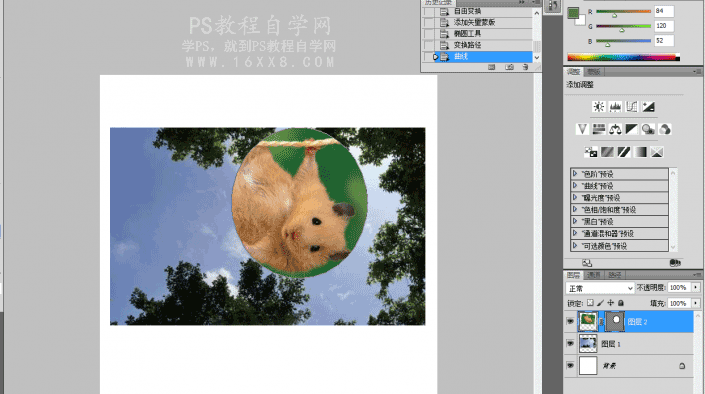Select the 图层 1 layer thumbnail
Viewport: 705px width, 394px height.
[x=588, y=343]
